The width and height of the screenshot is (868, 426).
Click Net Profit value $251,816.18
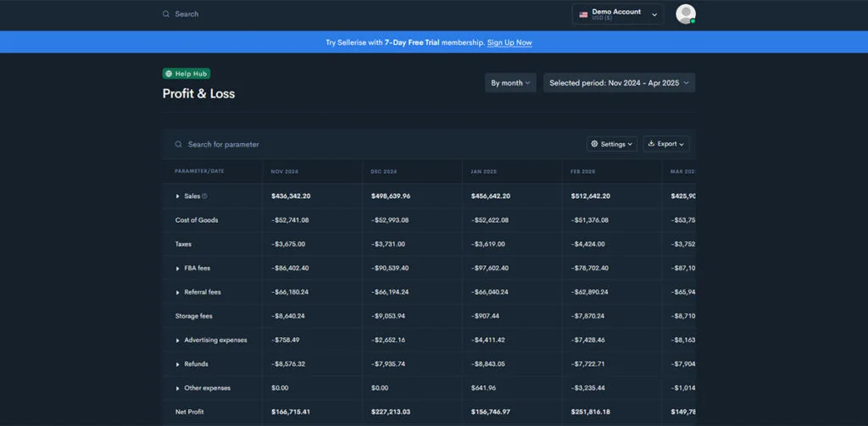[591, 412]
